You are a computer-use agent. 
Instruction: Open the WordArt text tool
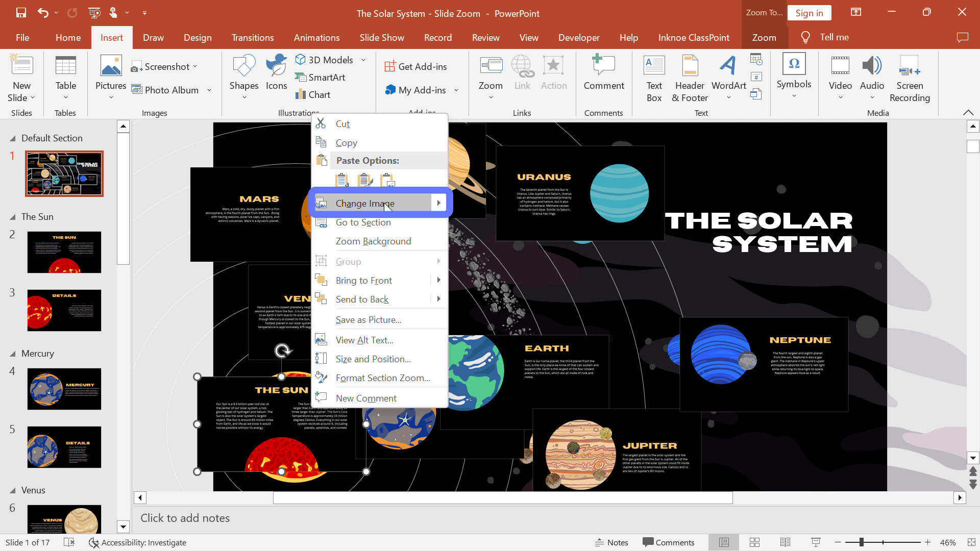(729, 77)
